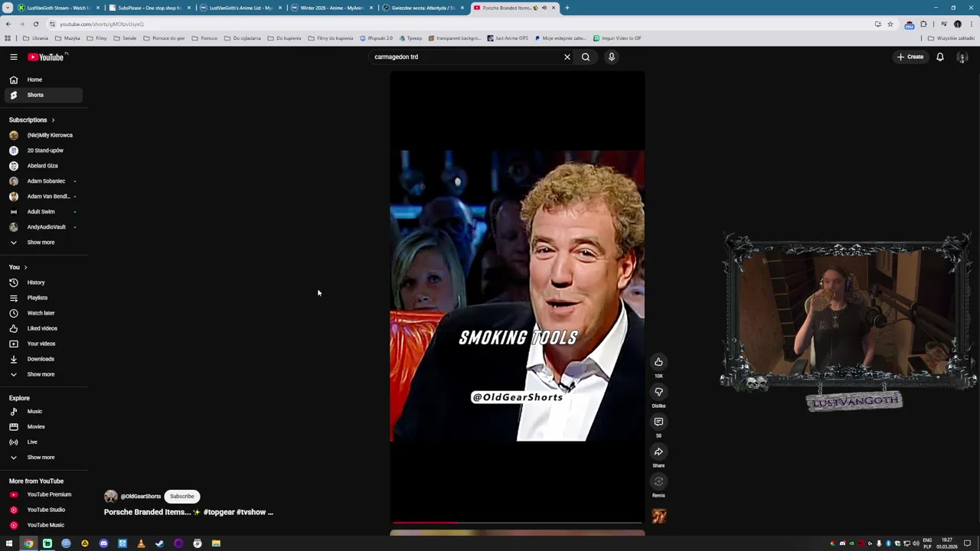Open Abelard Giza subscription channel
Viewport: 980px width, 551px height.
pos(43,166)
